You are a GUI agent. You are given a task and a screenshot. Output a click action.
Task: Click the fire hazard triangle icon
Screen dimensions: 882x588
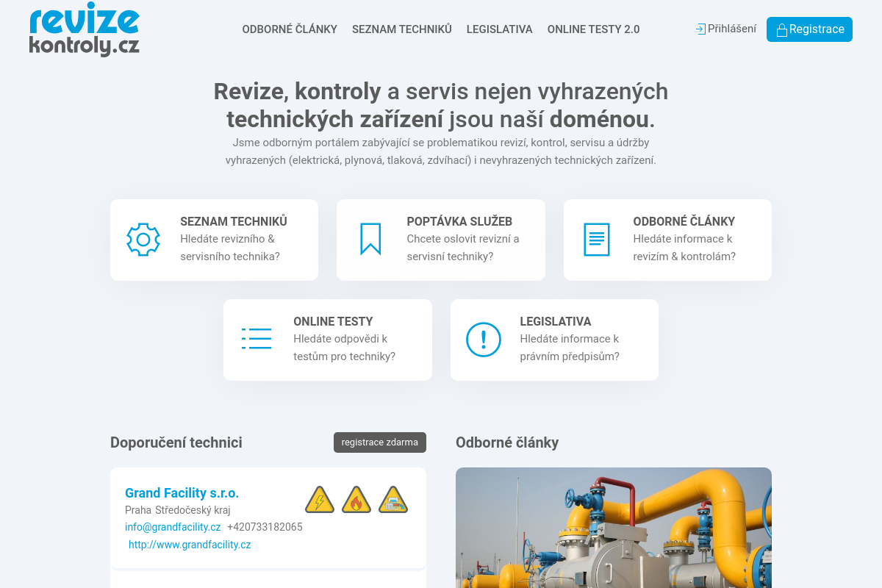click(x=356, y=500)
